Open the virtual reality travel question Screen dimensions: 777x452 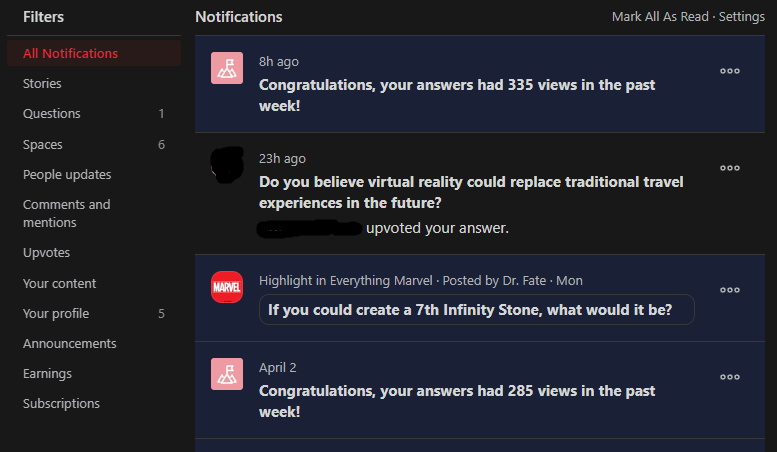(x=472, y=193)
